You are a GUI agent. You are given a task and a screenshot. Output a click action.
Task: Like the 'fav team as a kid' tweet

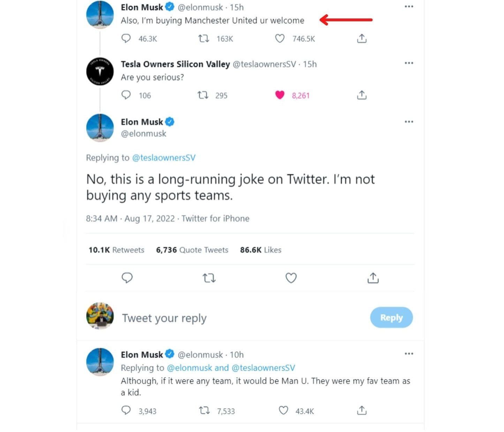click(283, 411)
